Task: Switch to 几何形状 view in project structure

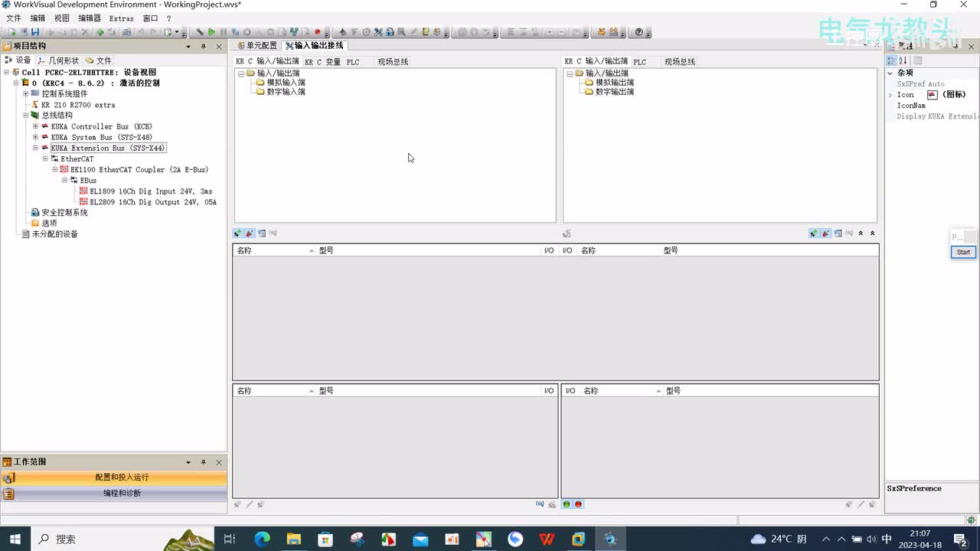Action: [x=57, y=60]
